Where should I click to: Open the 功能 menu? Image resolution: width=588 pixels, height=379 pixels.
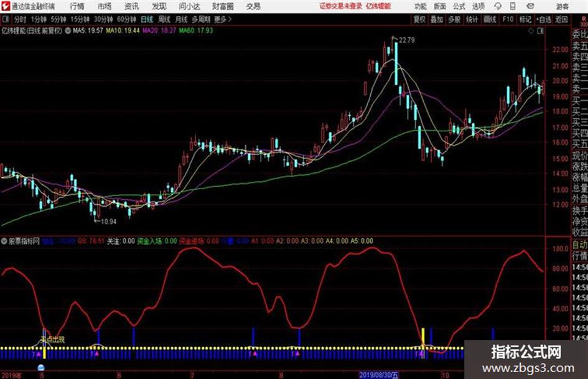[421, 6]
